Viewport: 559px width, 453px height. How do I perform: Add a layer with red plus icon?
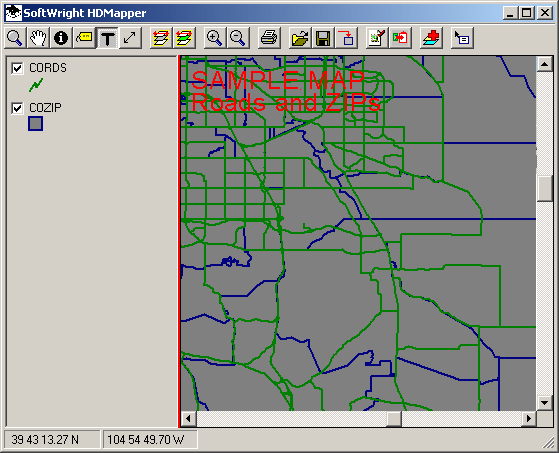click(x=431, y=38)
